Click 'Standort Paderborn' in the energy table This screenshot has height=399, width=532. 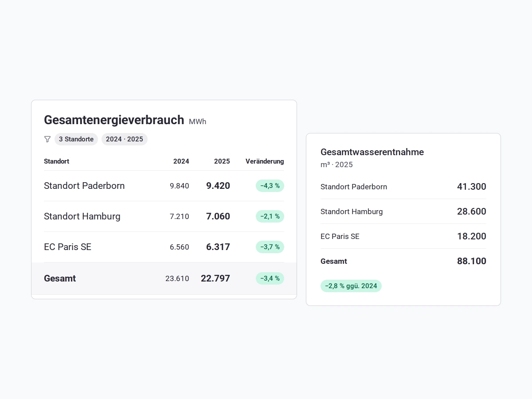[x=84, y=186]
